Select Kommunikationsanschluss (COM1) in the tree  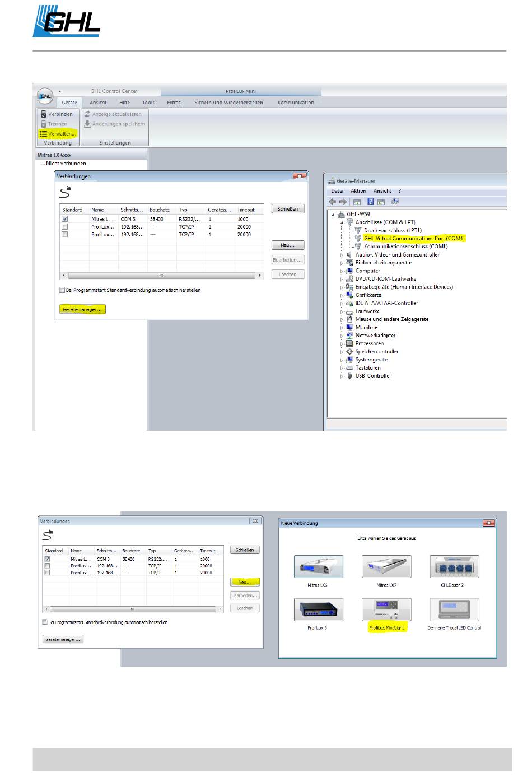point(405,246)
